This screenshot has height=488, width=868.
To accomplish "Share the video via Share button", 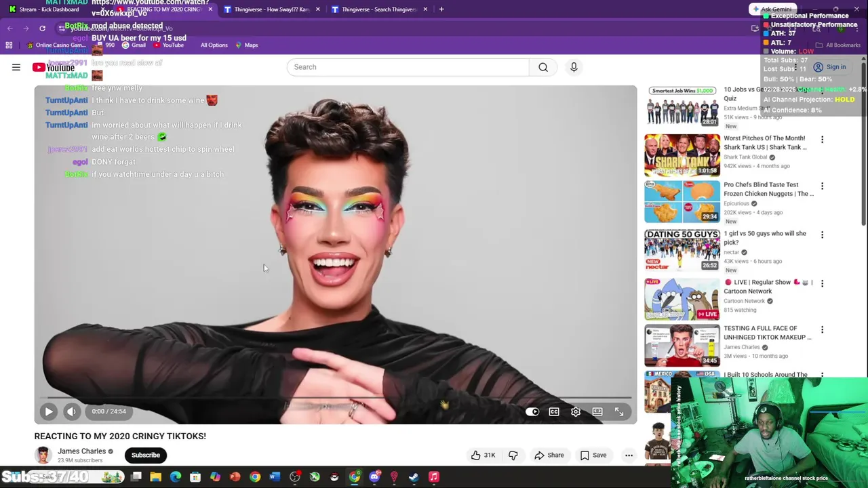I will pyautogui.click(x=549, y=455).
